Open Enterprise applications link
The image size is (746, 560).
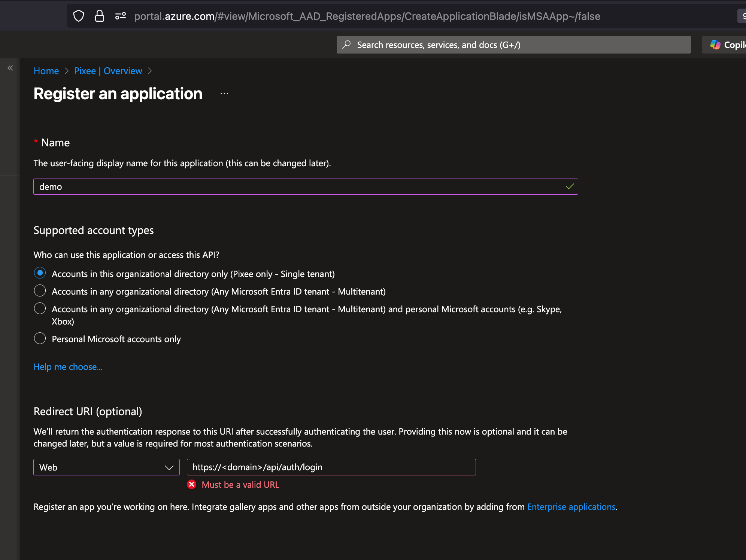point(571,506)
